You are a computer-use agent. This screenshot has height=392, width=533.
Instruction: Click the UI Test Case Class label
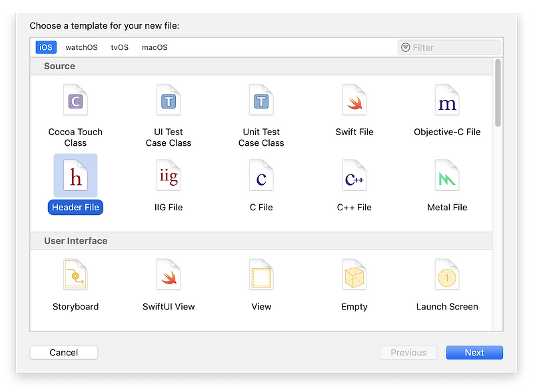coord(169,137)
